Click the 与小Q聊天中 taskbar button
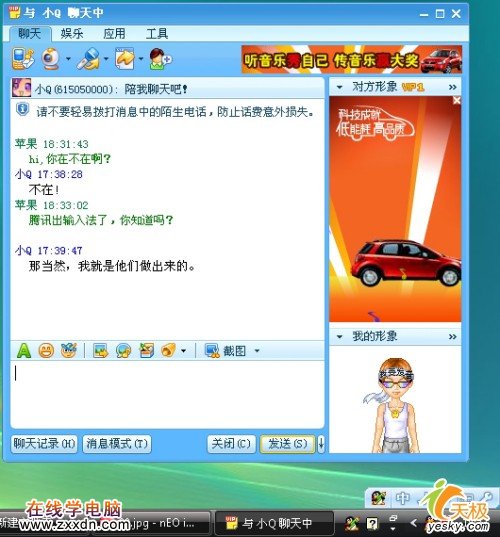 click(x=274, y=523)
